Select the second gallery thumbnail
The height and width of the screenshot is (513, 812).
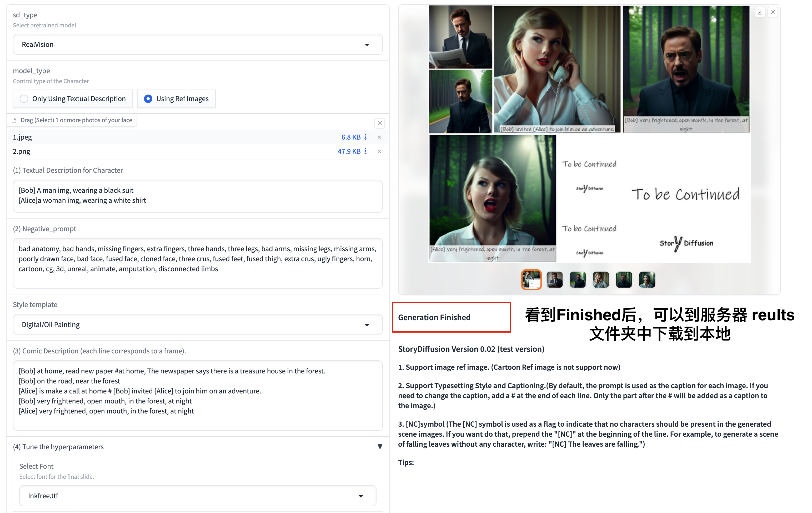[x=554, y=279]
